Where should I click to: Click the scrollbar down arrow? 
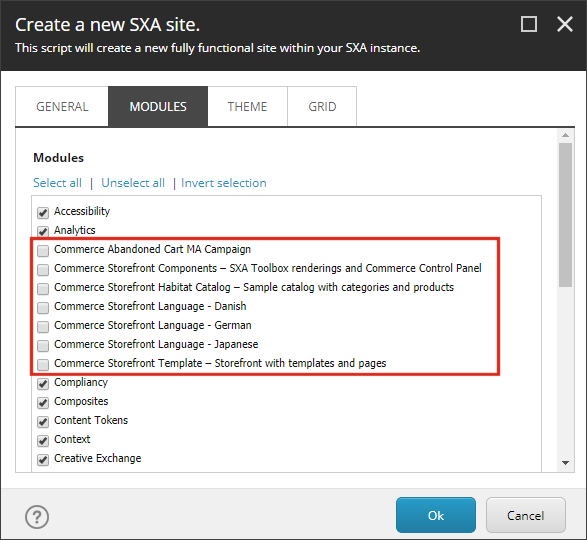pos(565,463)
